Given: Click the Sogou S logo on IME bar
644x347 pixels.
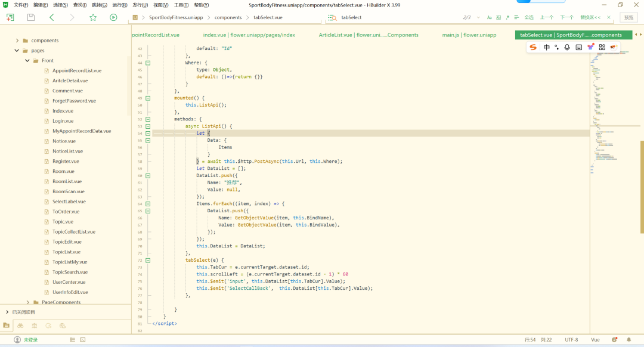Looking at the screenshot, I should [533, 47].
